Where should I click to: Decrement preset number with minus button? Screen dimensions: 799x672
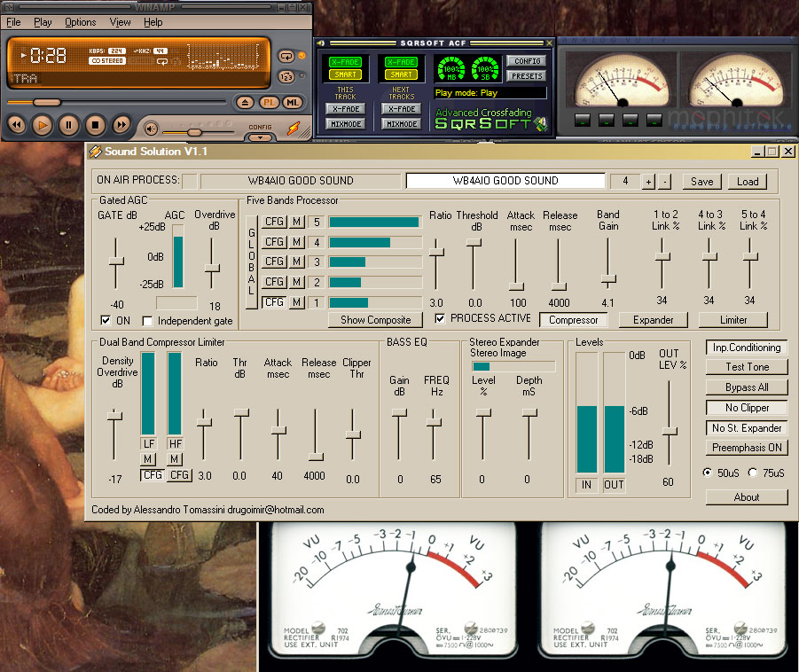[664, 182]
